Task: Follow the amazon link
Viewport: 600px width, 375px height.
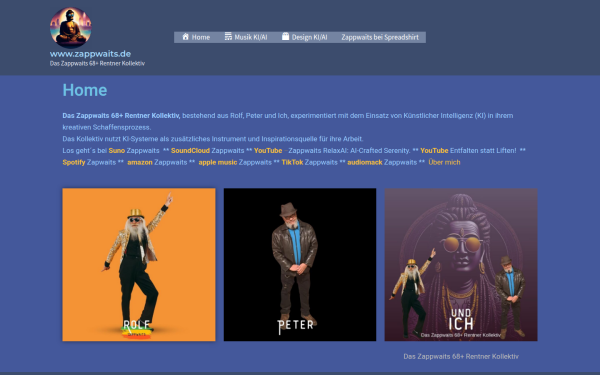Action: pyautogui.click(x=140, y=163)
